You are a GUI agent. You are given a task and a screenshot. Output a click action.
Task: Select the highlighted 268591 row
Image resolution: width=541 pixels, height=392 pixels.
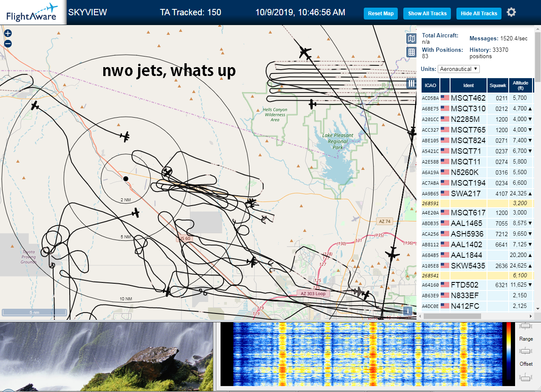476,203
